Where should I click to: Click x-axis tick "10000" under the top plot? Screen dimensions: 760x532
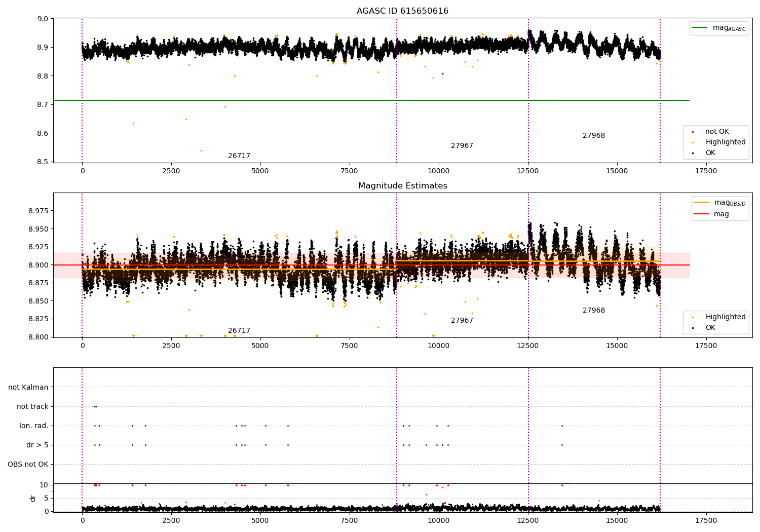[x=439, y=171]
